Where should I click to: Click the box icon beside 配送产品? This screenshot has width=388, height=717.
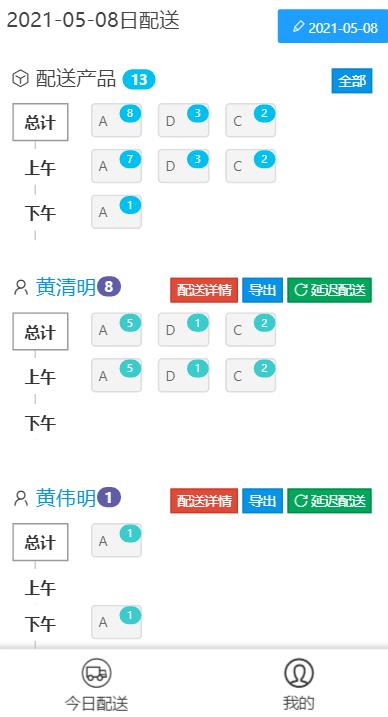[x=20, y=79]
